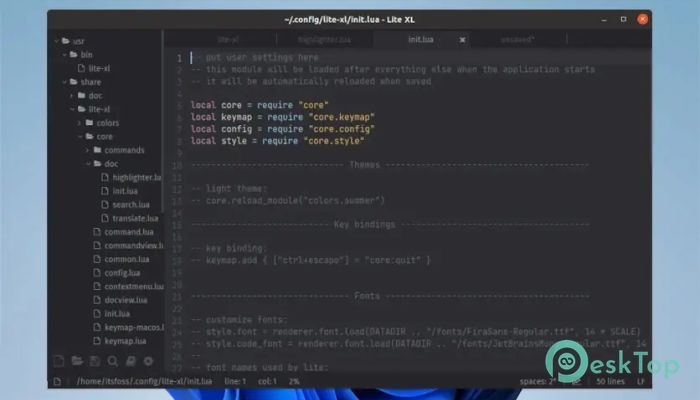Click the file icon beside command.lua
700x400 pixels.
pos(97,232)
